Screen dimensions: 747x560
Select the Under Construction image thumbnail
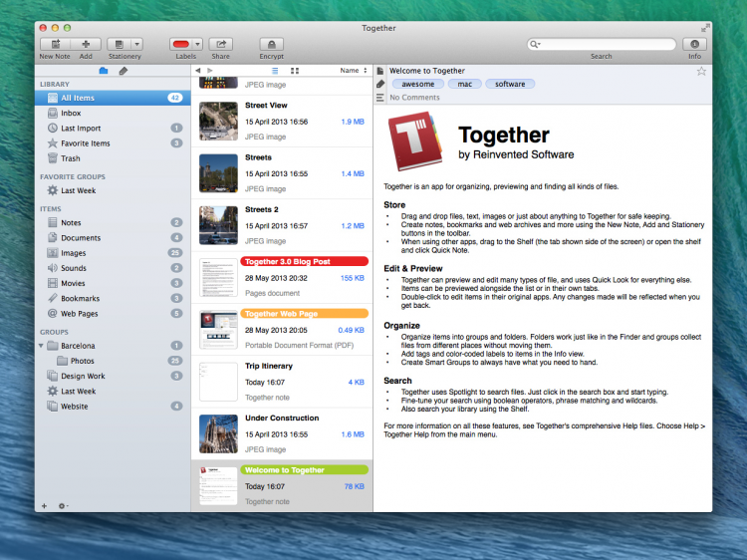(218, 433)
